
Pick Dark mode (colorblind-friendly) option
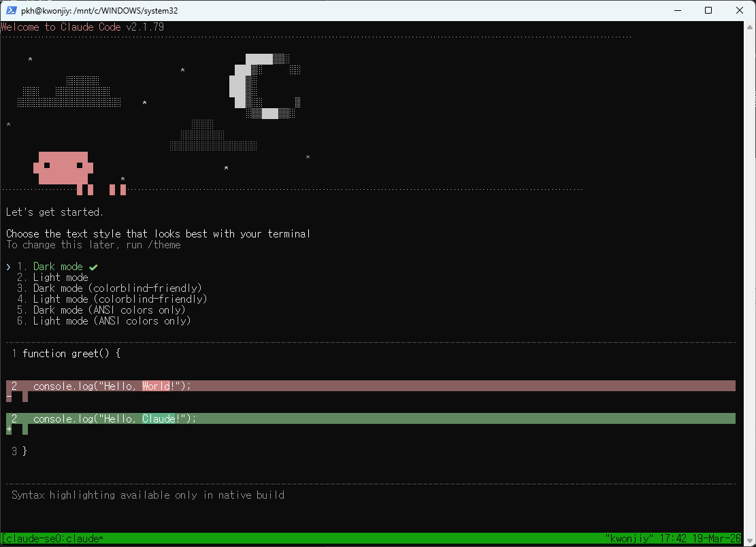tap(110, 288)
